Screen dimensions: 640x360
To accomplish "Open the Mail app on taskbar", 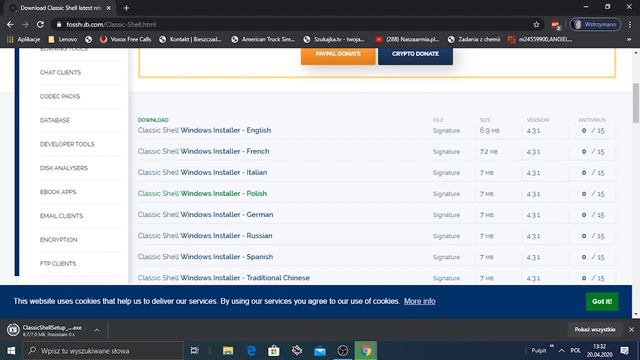I will point(320,351).
